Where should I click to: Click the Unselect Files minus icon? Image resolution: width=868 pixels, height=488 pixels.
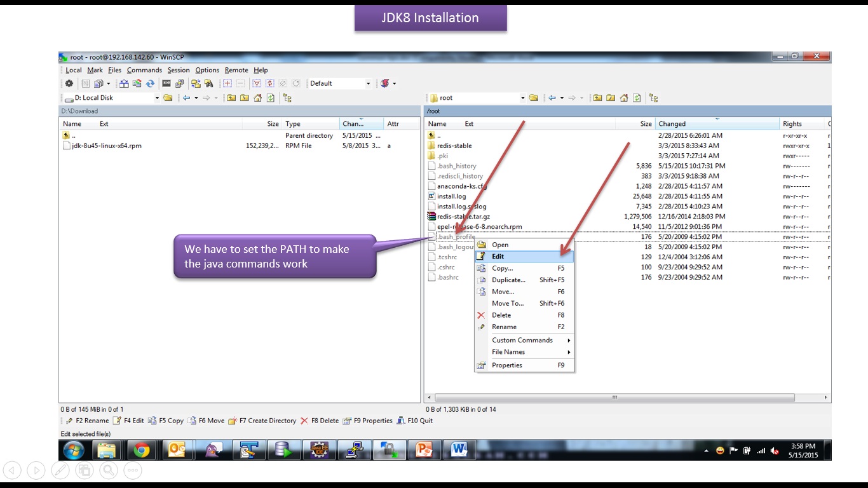[x=240, y=83]
